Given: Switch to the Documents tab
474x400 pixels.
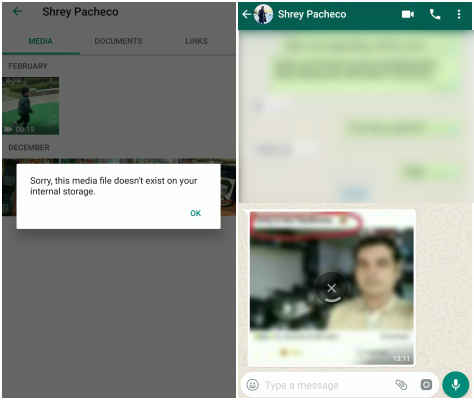Looking at the screenshot, I should click(x=118, y=41).
